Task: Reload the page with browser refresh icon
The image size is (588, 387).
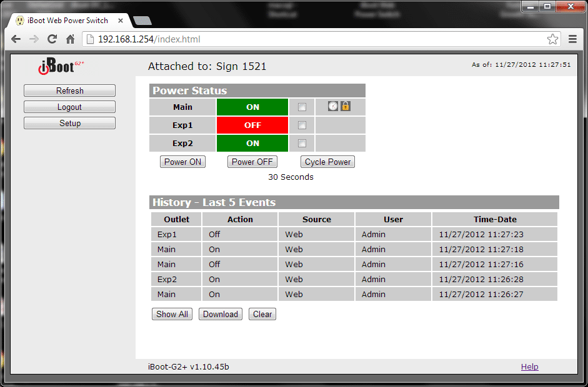Action: [x=52, y=39]
